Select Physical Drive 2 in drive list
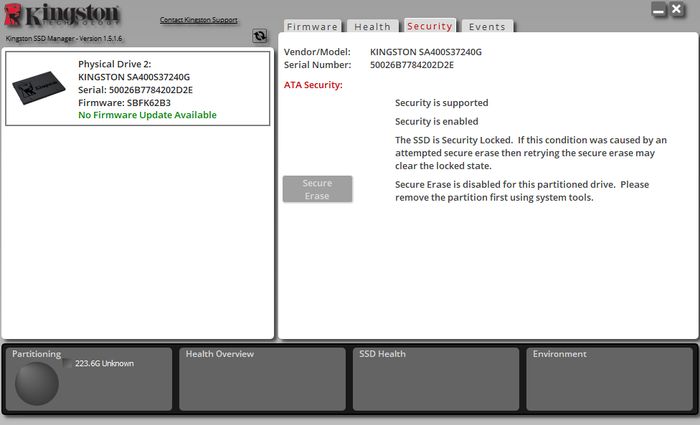Viewport: 700px width, 425px height. click(138, 89)
